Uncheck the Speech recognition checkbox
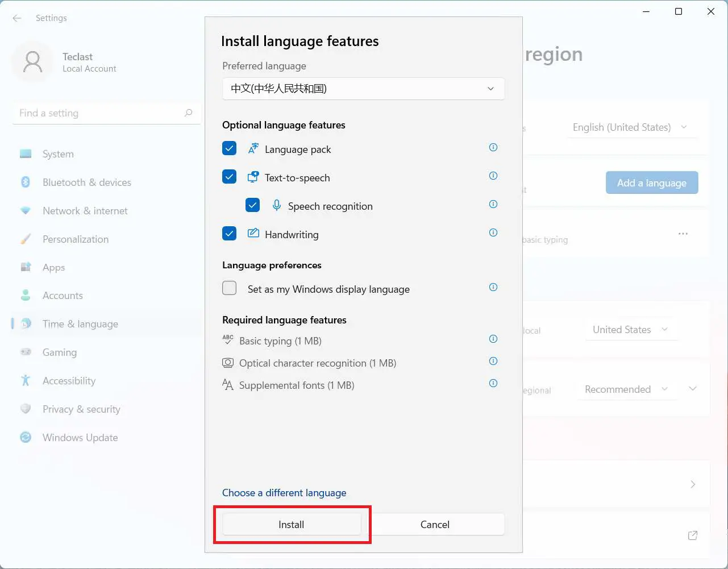The width and height of the screenshot is (728, 569). (253, 205)
